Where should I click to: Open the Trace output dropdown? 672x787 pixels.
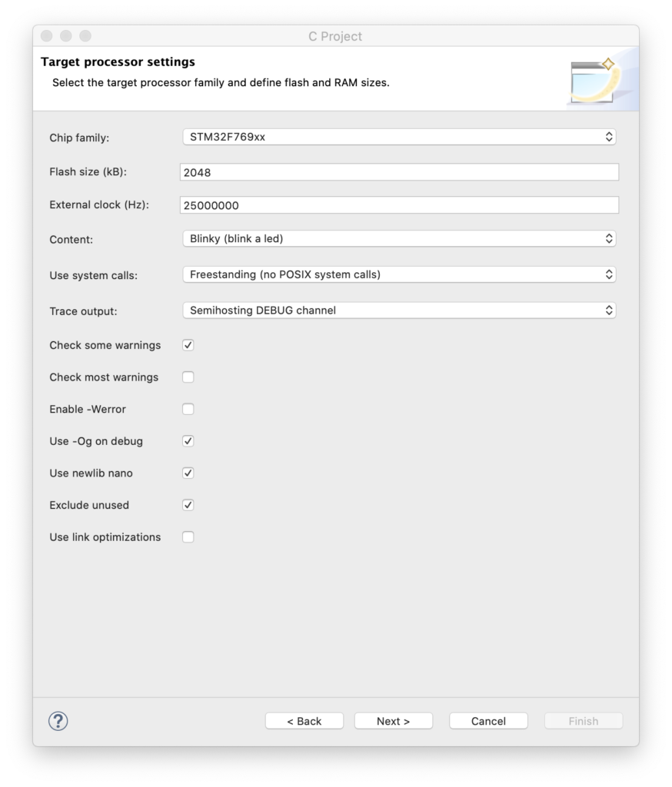(x=399, y=310)
